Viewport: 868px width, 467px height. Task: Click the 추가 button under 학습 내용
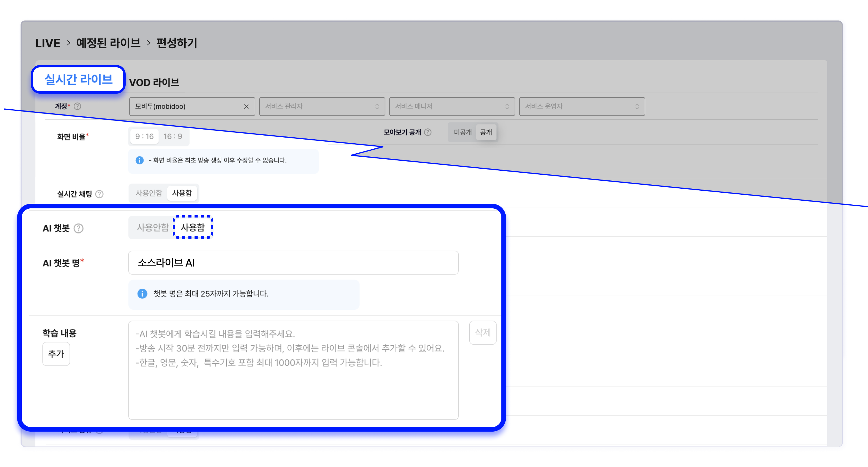pos(56,353)
